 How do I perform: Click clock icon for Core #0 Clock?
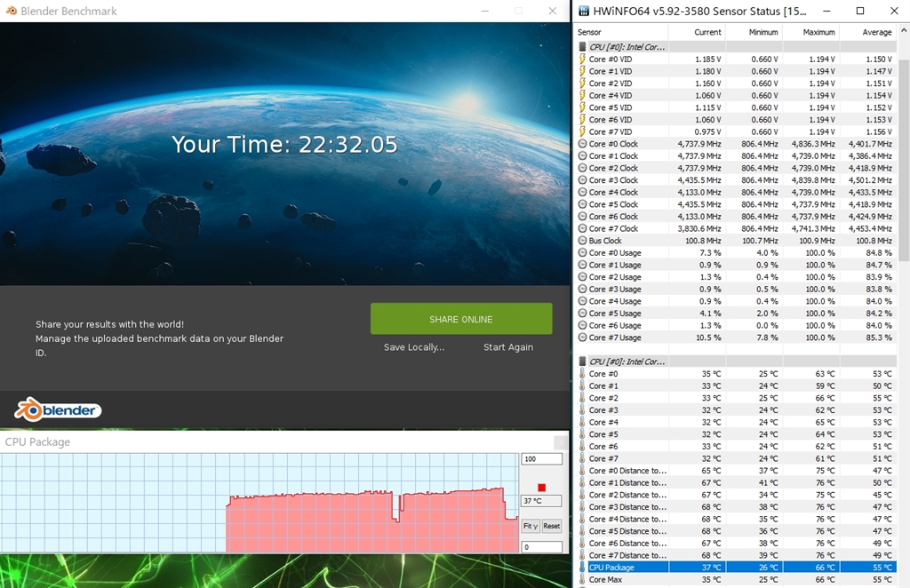point(582,144)
